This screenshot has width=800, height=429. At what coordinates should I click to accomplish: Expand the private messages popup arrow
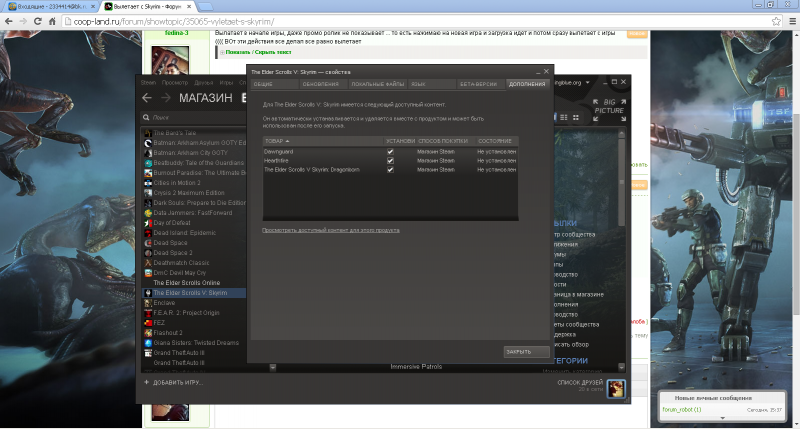(722, 418)
